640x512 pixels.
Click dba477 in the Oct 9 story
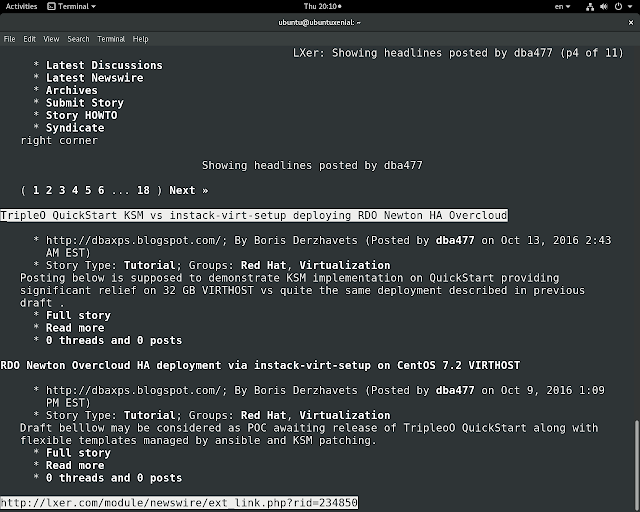[x=455, y=390]
